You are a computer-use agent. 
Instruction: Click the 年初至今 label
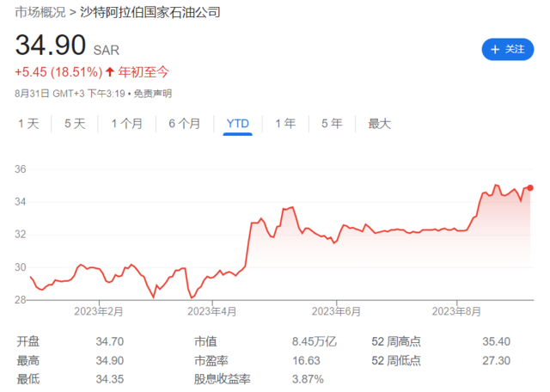pyautogui.click(x=144, y=72)
